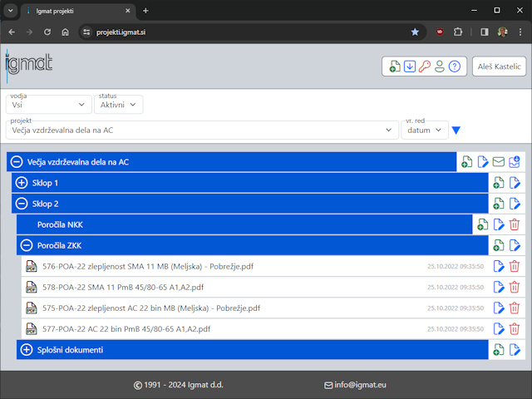Collapse the Poročila ZKK folder

coord(27,245)
